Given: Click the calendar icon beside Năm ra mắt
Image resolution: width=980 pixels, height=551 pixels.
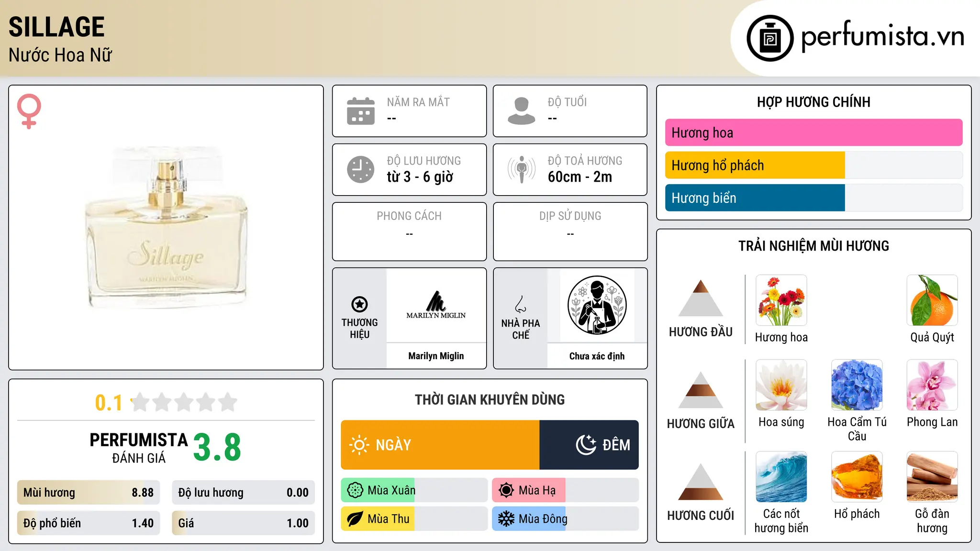Looking at the screenshot, I should point(361,111).
